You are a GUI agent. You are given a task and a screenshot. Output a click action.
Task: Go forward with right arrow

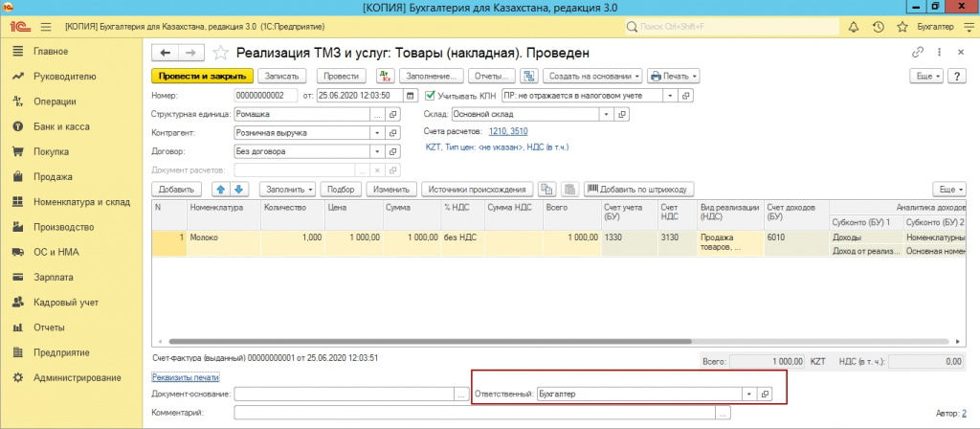tap(191, 53)
